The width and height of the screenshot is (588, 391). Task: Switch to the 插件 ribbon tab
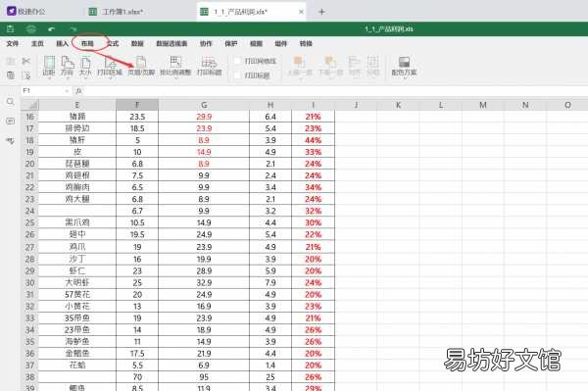[x=281, y=43]
